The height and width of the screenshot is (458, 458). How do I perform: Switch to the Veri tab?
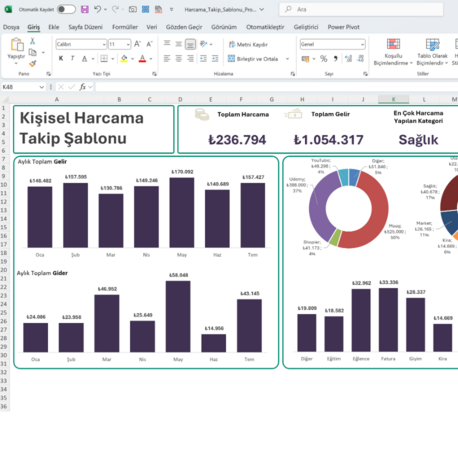tap(152, 27)
